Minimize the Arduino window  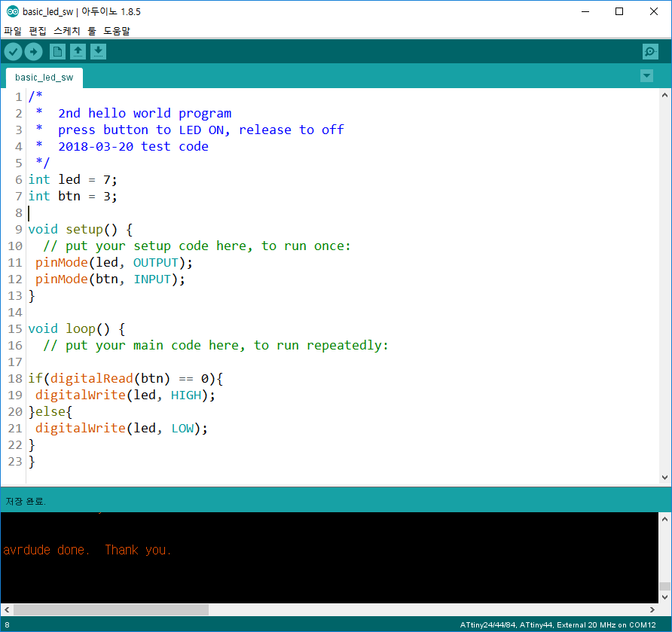tap(585, 11)
